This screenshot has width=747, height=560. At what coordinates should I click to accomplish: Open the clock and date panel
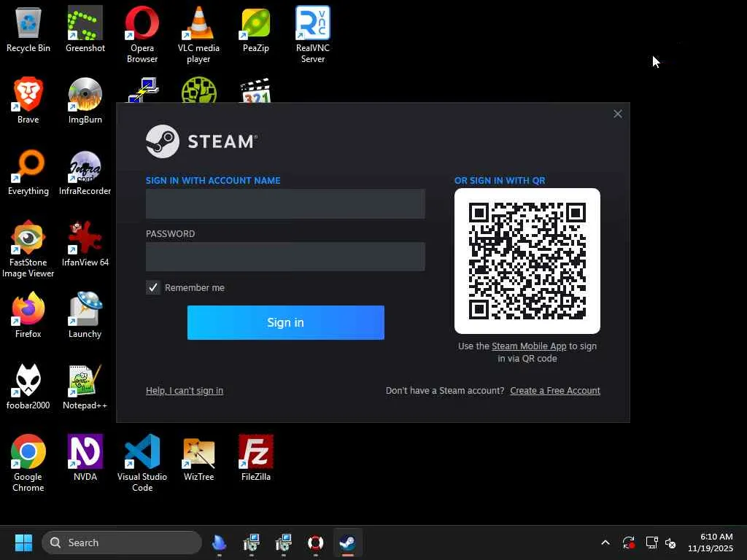pyautogui.click(x=710, y=542)
